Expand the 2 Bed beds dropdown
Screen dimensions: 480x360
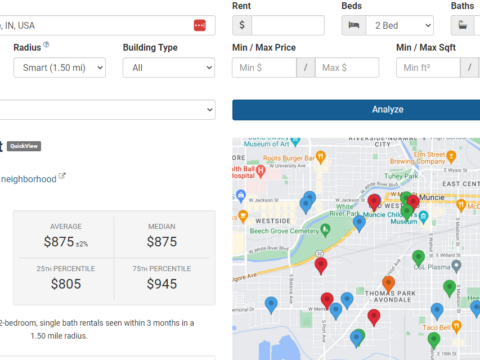tap(400, 25)
